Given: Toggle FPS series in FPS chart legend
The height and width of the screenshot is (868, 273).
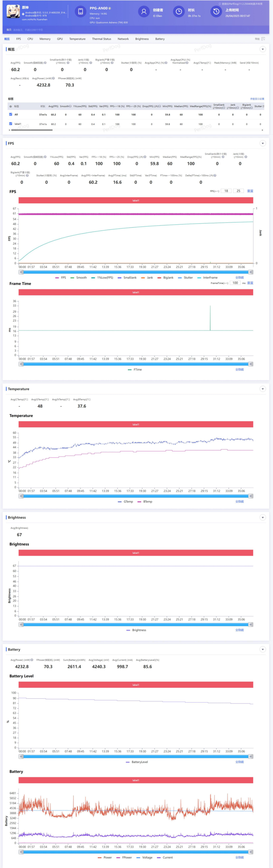Looking at the screenshot, I should [61, 278].
